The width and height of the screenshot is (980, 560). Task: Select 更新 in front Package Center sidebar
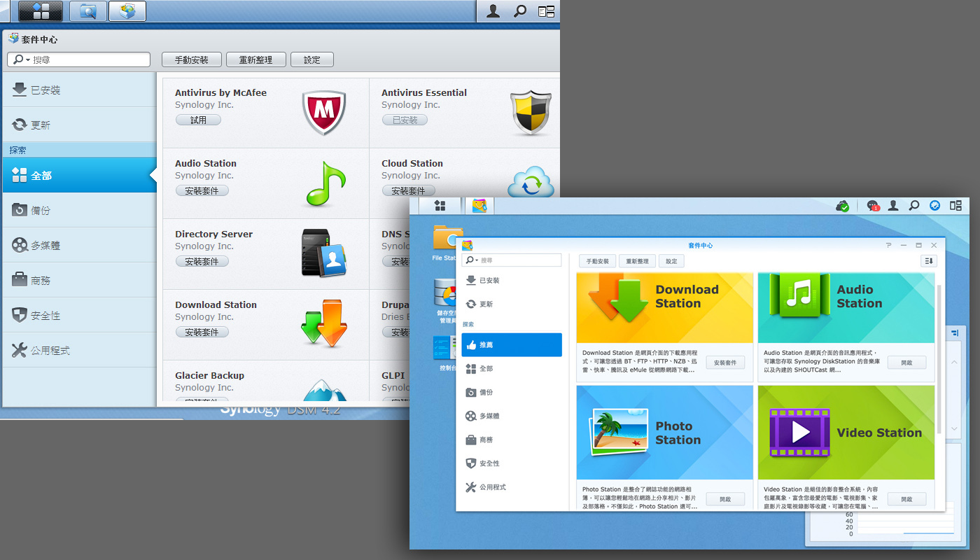pyautogui.click(x=512, y=304)
